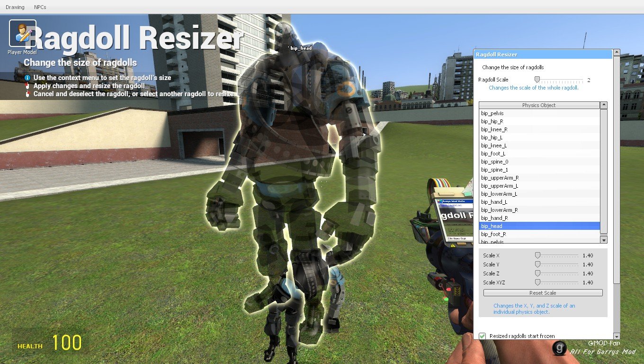Click the physics list scroll-down arrow
The width and height of the screenshot is (644, 364).
[604, 240]
